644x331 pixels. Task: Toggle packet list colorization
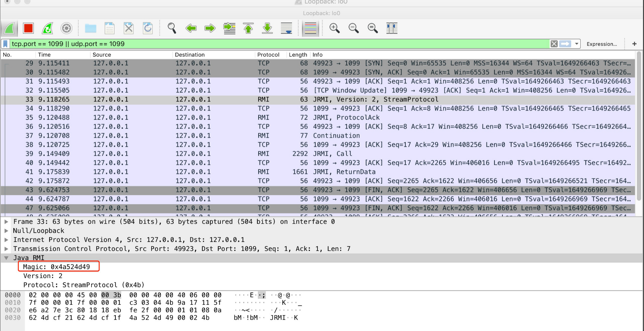pyautogui.click(x=310, y=28)
